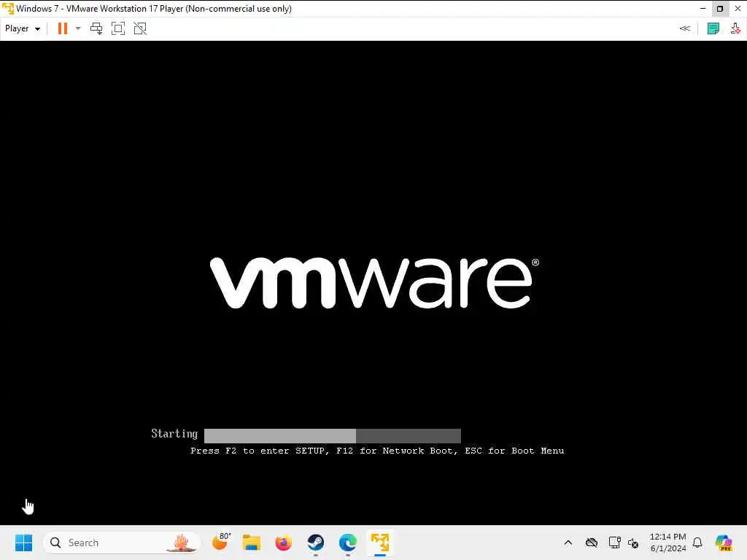Click the muted volume tray icon
This screenshot has height=560, width=747.
click(633, 542)
